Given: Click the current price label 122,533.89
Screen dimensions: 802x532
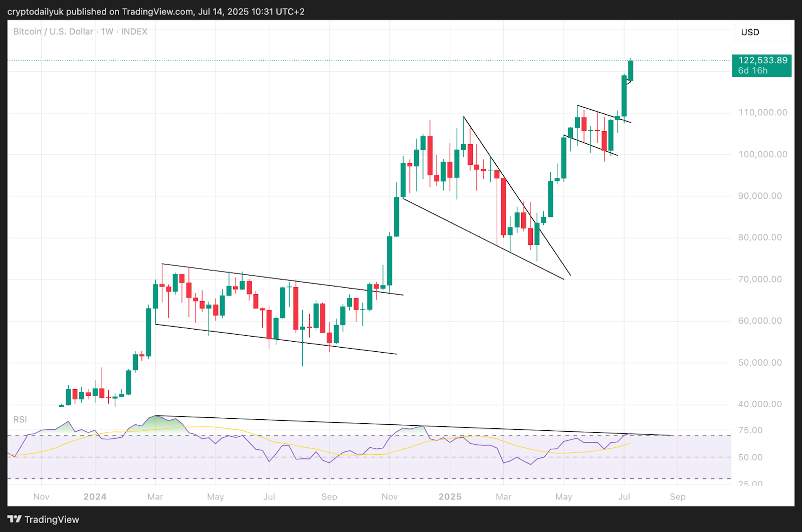Looking at the screenshot, I should coord(762,60).
